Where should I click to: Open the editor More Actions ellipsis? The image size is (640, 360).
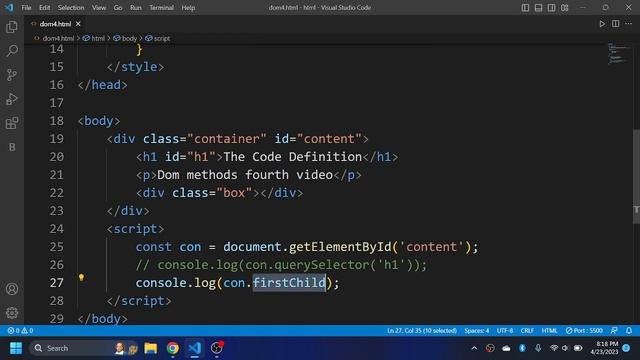click(629, 24)
